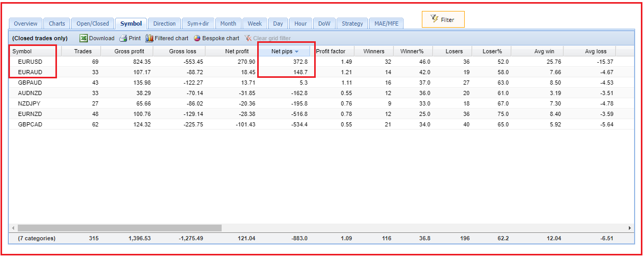Click the Download label
Image resolution: width=644 pixels, height=257 pixels.
coord(101,38)
